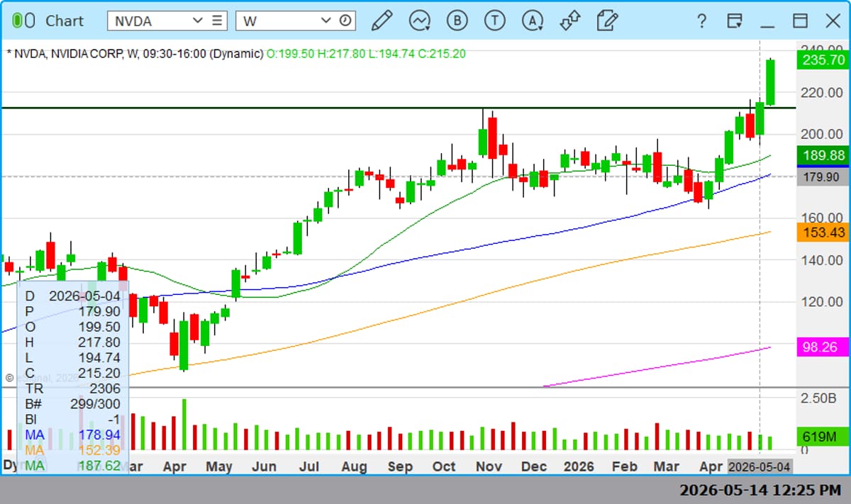Click the green link-group icon beside Chart
851x504 pixels.
[23, 21]
